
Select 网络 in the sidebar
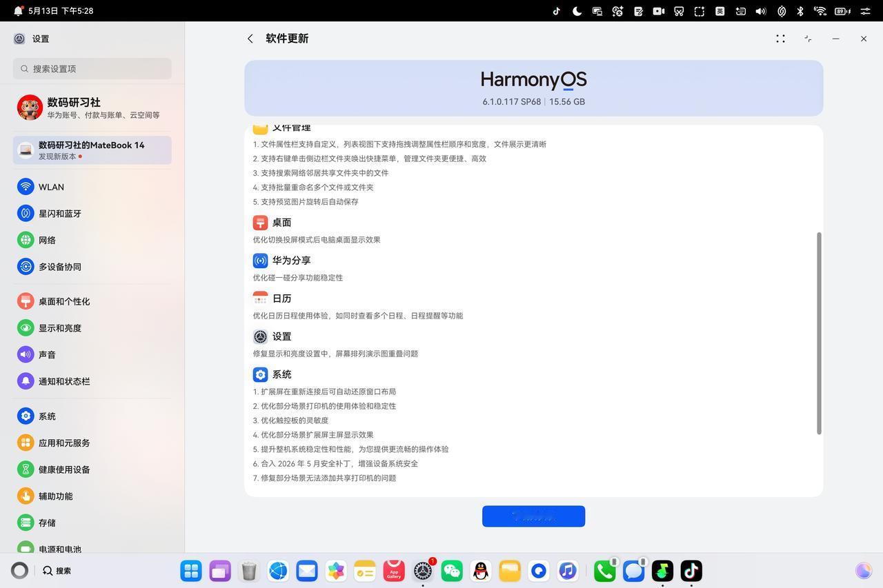point(92,240)
